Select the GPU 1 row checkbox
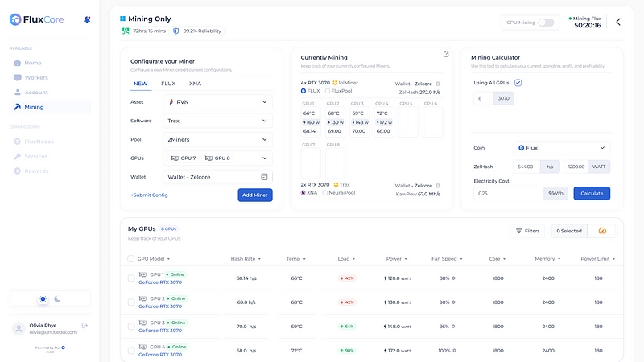 point(131,278)
